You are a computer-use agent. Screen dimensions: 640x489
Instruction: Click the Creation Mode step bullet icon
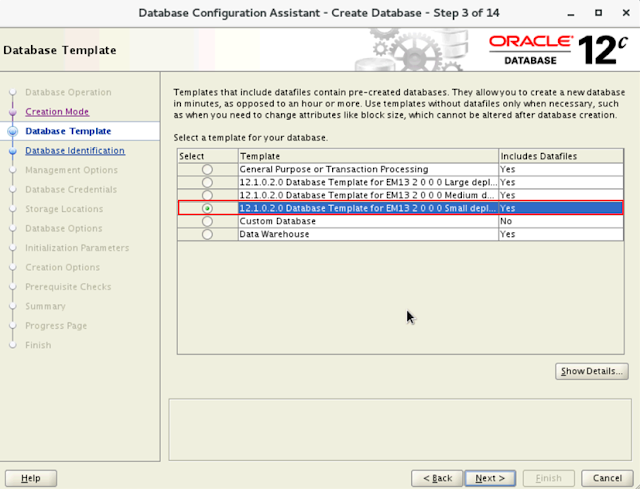coord(13,112)
